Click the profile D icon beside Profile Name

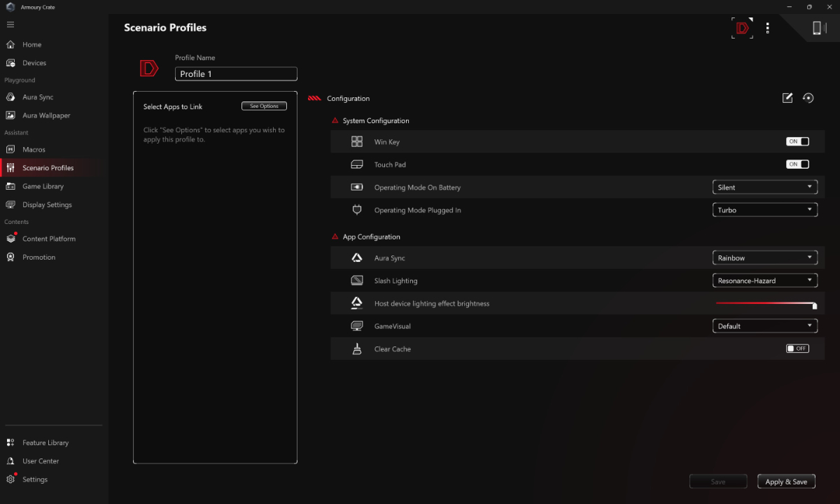point(149,68)
